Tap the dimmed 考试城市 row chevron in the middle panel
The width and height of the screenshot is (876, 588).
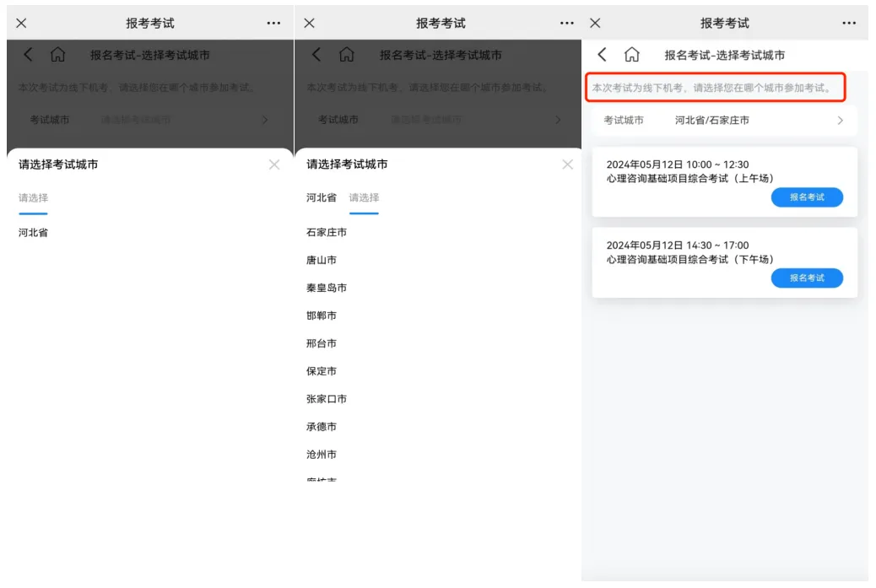point(558,120)
